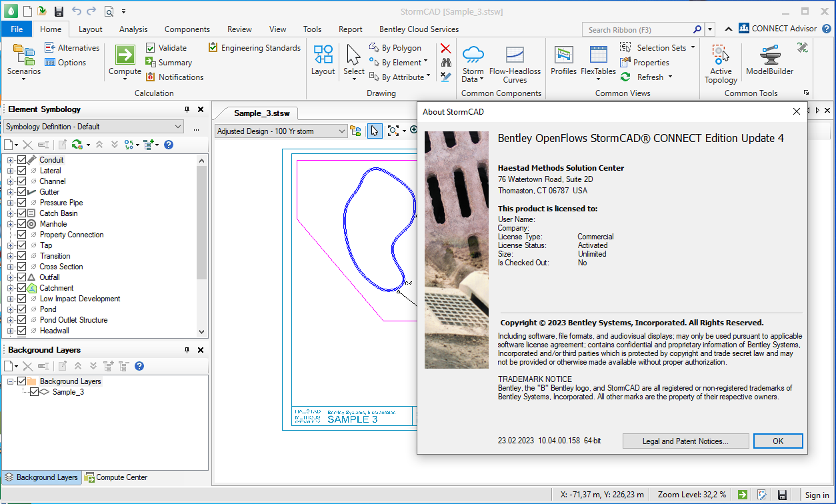Switch to the Analysis ribbon tab
Viewport: 836px width, 504px height.
click(x=133, y=29)
